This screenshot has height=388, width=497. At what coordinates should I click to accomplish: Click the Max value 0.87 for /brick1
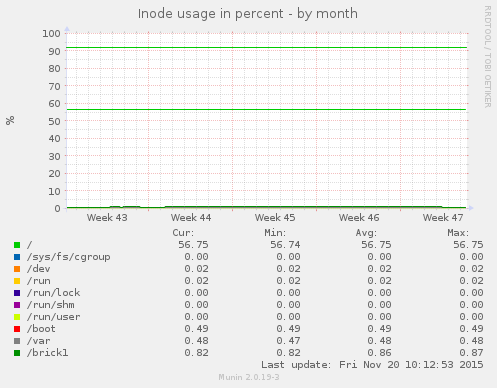pos(471,353)
